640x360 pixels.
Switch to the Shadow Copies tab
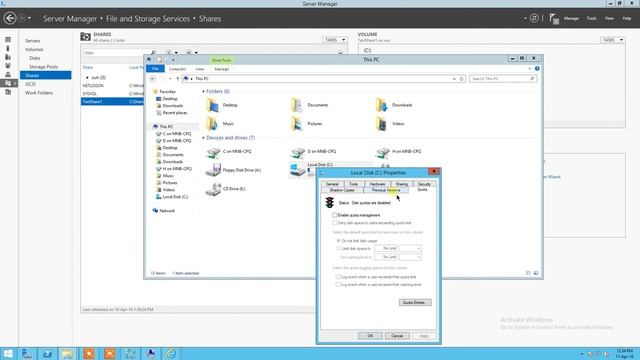pos(342,190)
